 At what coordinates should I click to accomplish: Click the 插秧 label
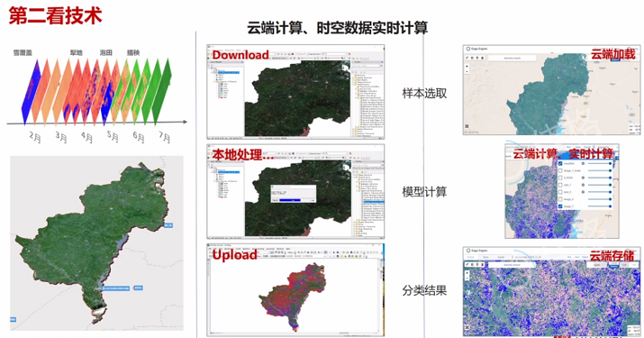pyautogui.click(x=133, y=52)
